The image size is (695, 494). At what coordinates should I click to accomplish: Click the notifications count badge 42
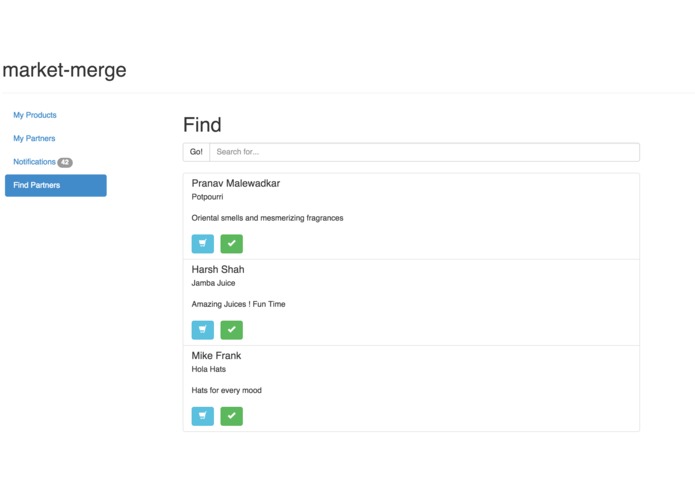(x=65, y=162)
